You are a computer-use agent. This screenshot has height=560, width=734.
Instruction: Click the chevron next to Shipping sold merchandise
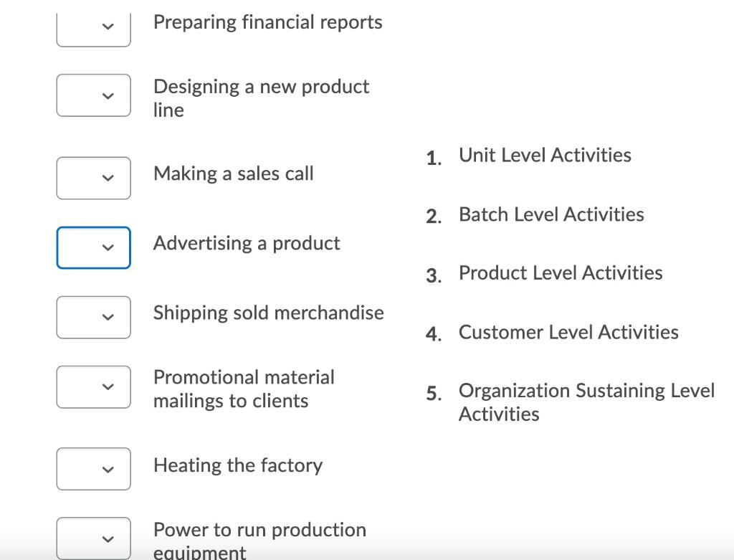point(106,316)
